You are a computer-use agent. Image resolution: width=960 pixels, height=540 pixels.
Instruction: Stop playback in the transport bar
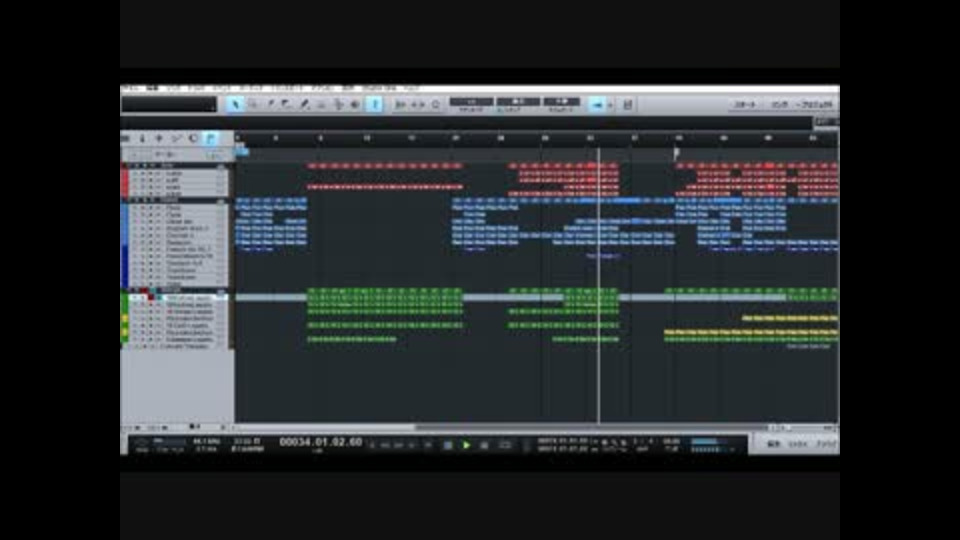tap(448, 445)
